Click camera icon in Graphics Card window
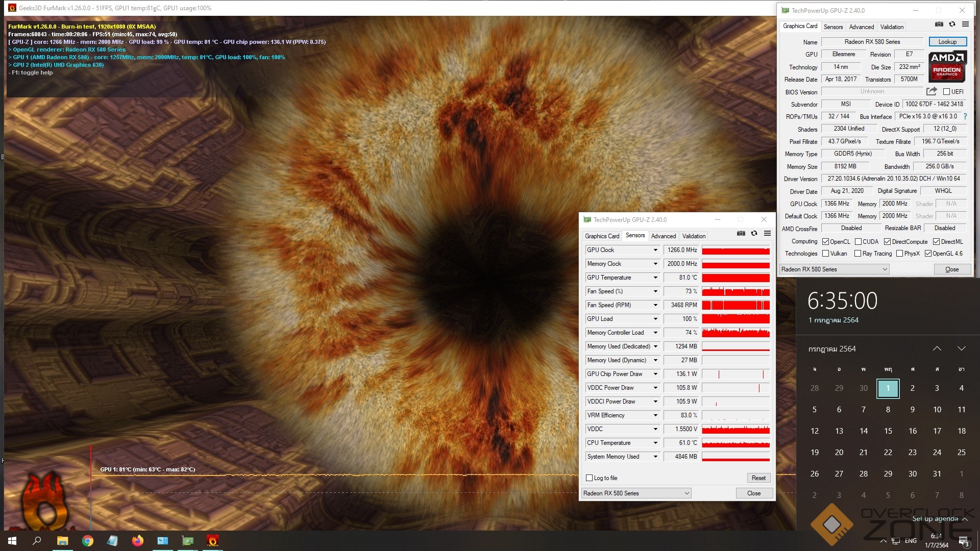The image size is (980, 551). 939,24
